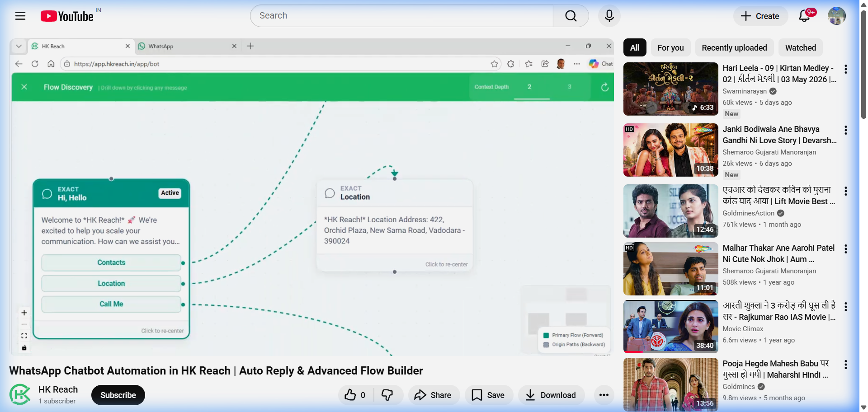Click Active badge on Hi, Hello node
This screenshot has height=412, width=868.
[170, 193]
